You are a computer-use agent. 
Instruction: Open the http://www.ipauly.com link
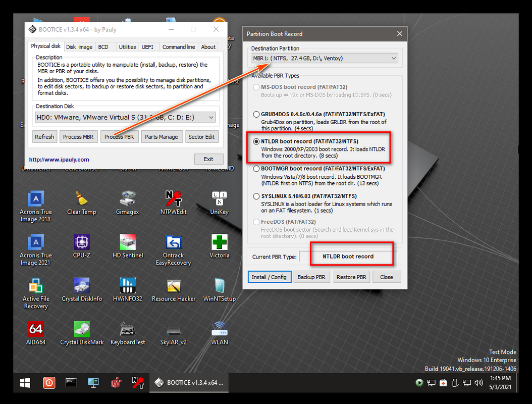tap(59, 160)
